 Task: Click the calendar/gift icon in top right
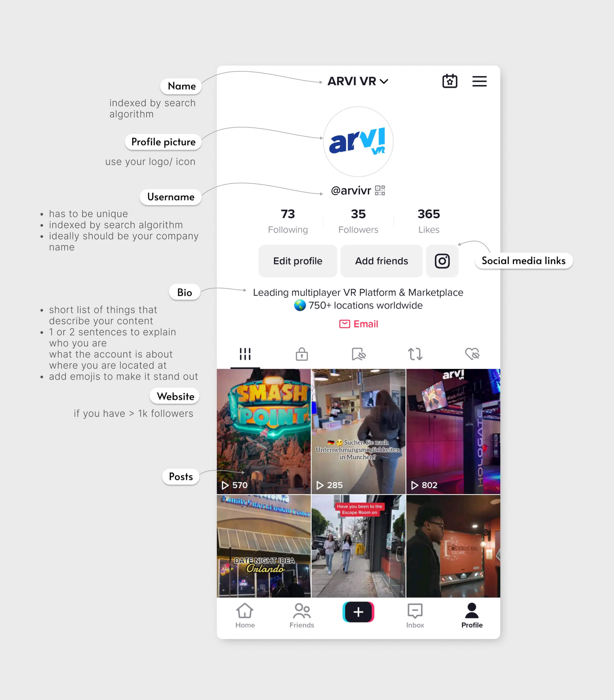450,81
